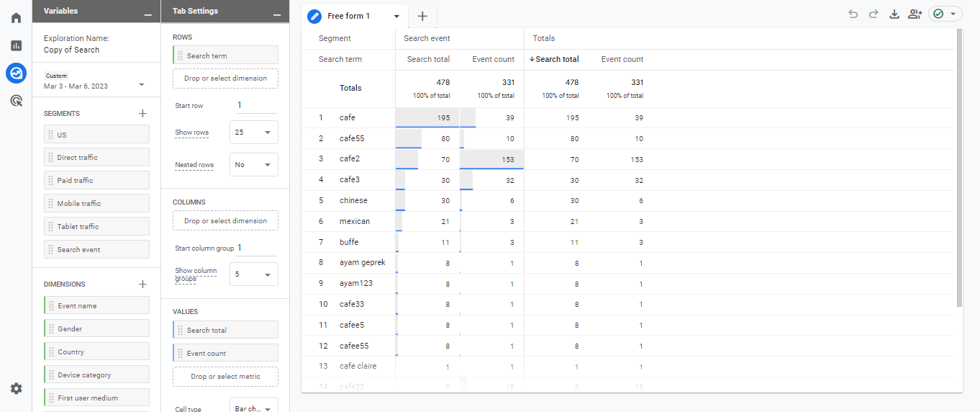Add a new tab with plus button
Image resolution: width=980 pixels, height=412 pixels.
pyautogui.click(x=422, y=16)
